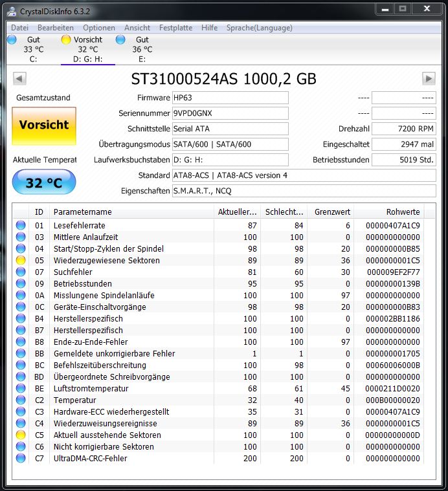Click the status icon of Temperatur row C2

tap(21, 400)
